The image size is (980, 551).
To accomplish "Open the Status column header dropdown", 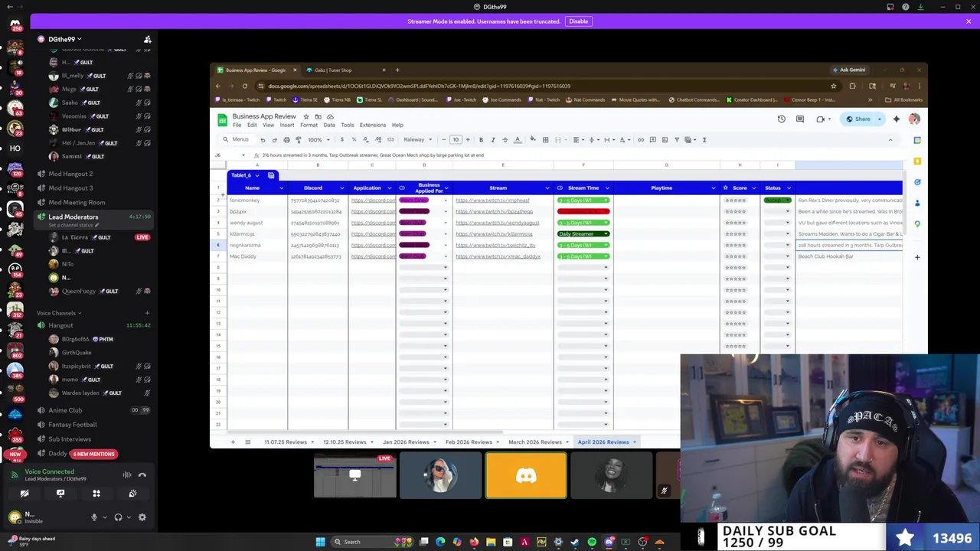I will [x=789, y=188].
